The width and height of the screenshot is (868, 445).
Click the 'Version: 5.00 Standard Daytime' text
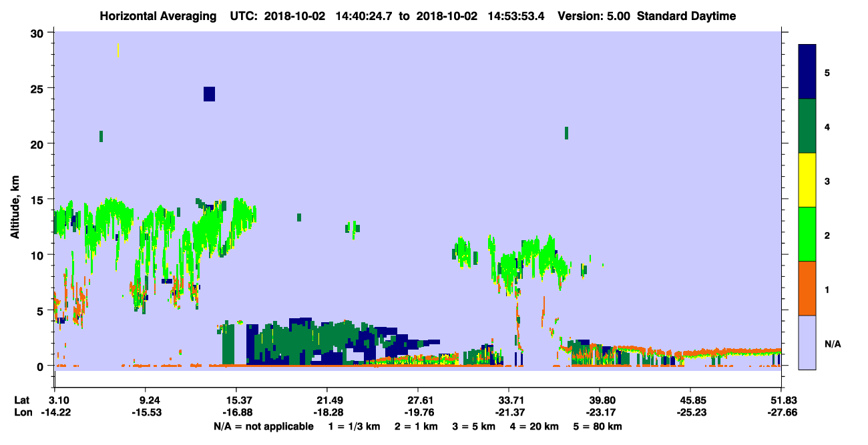(x=646, y=16)
